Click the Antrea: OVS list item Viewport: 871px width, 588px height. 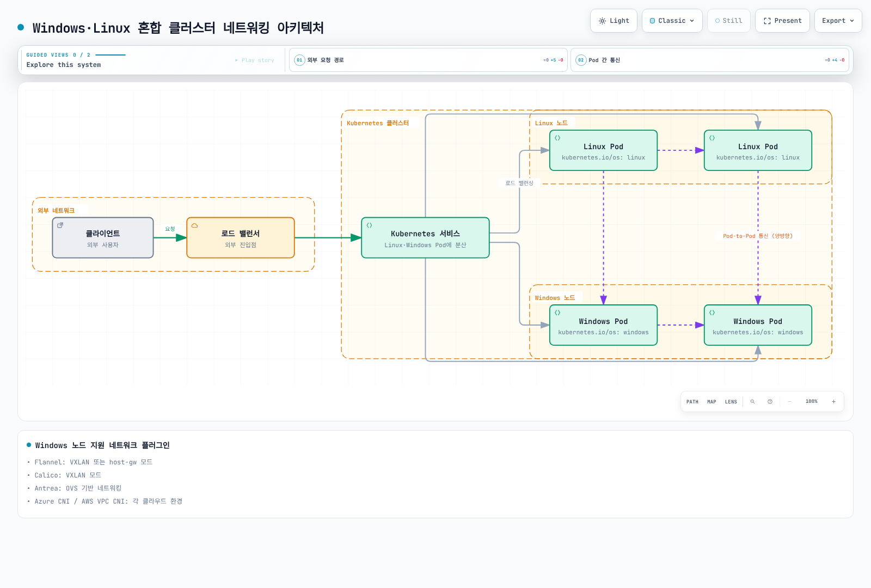click(78, 488)
